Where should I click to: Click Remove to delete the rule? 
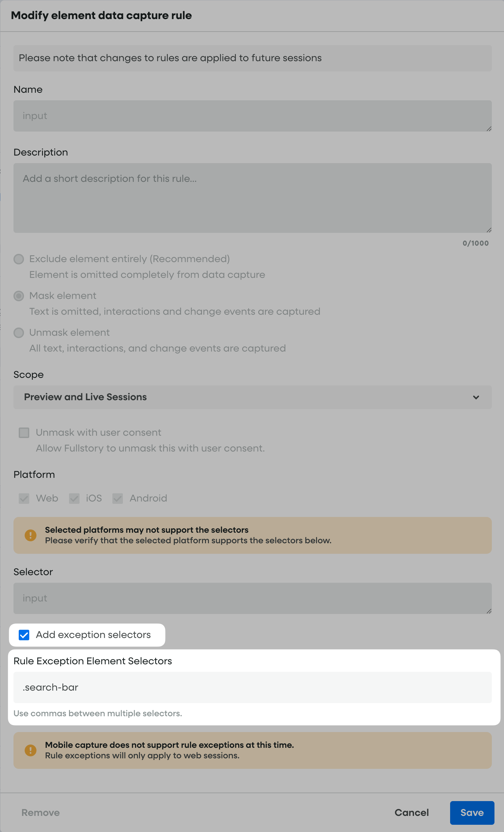tap(40, 812)
